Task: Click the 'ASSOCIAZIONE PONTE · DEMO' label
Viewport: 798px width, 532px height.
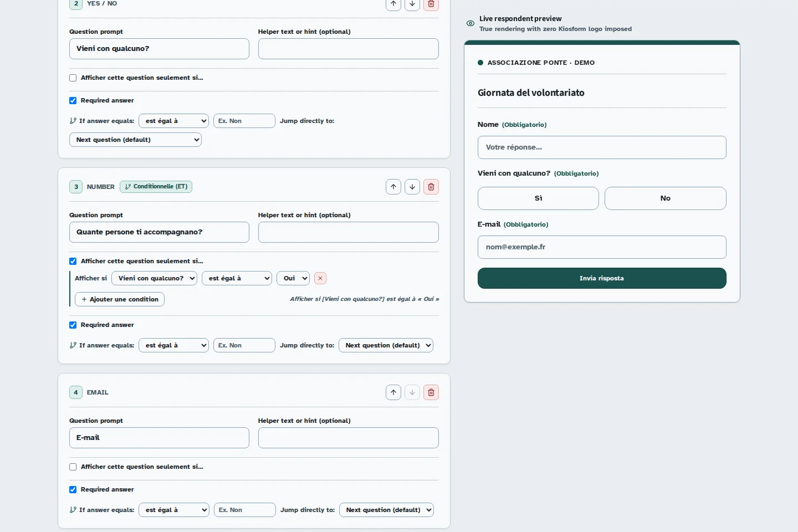Action: [541, 63]
